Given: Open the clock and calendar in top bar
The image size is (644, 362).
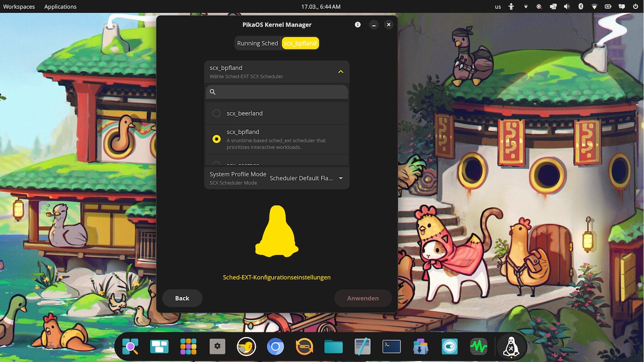Looking at the screenshot, I should click(x=321, y=7).
